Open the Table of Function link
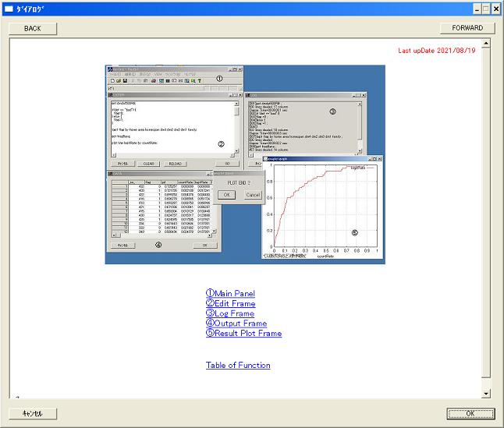The width and height of the screenshot is (504, 428). click(x=238, y=366)
